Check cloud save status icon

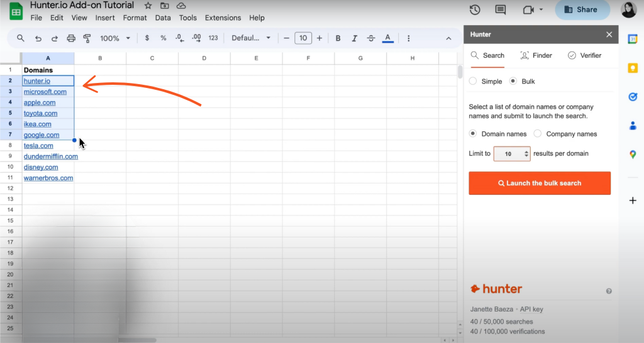pos(180,6)
